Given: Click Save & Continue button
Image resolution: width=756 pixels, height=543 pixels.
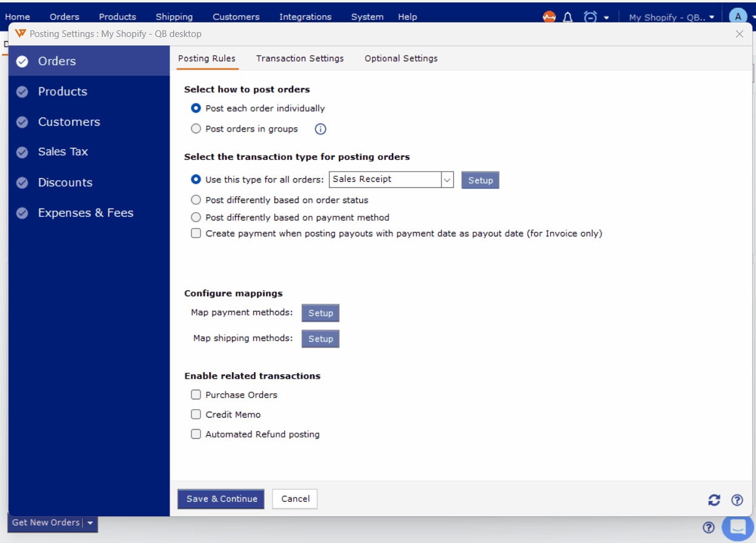Looking at the screenshot, I should pos(221,499).
